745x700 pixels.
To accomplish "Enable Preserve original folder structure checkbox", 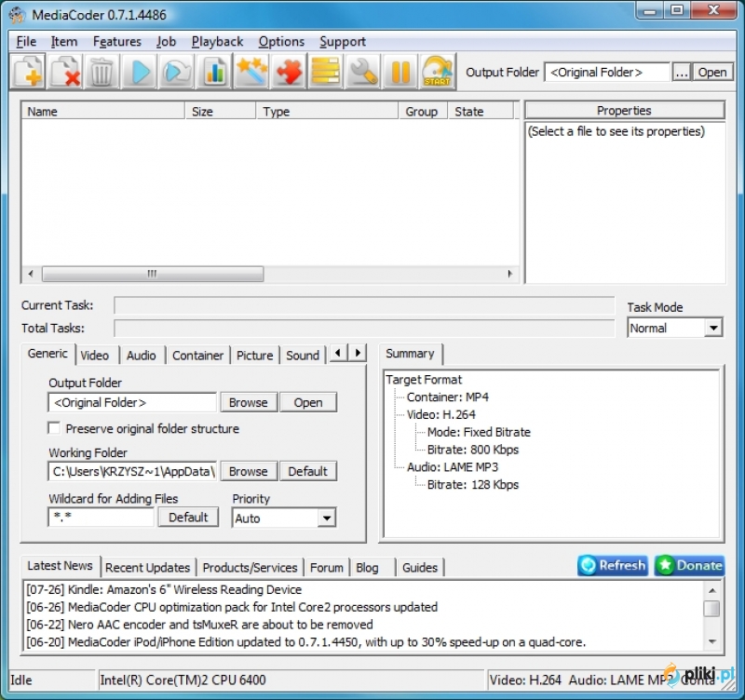I will pos(54,428).
